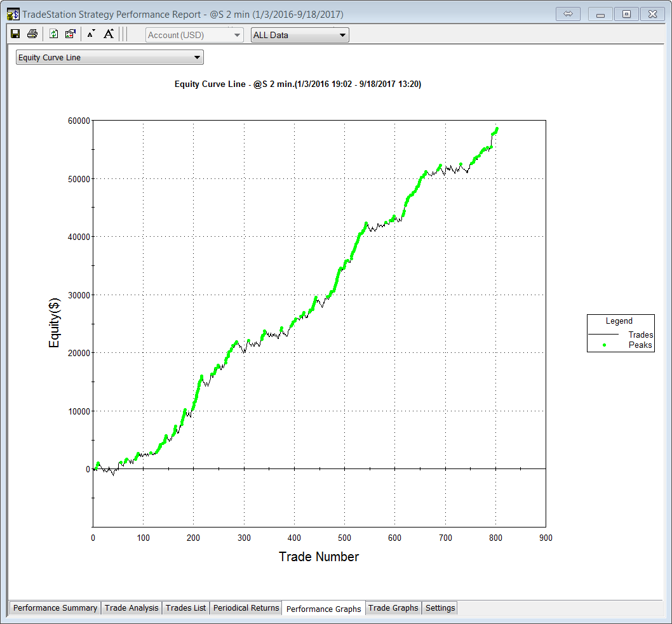Maximize the performance report window
Viewport: 672px width, 624px height.
pos(626,14)
